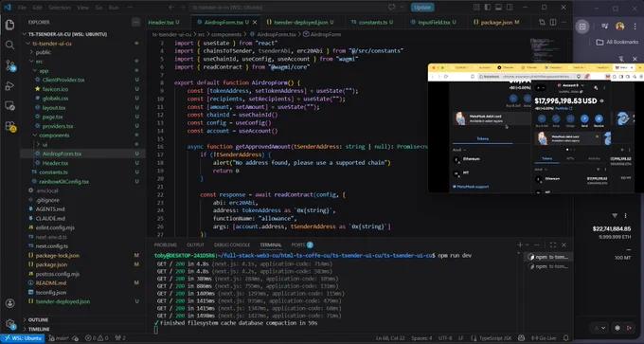Open the Source Control view
The height and width of the screenshot is (344, 644).
[9, 65]
